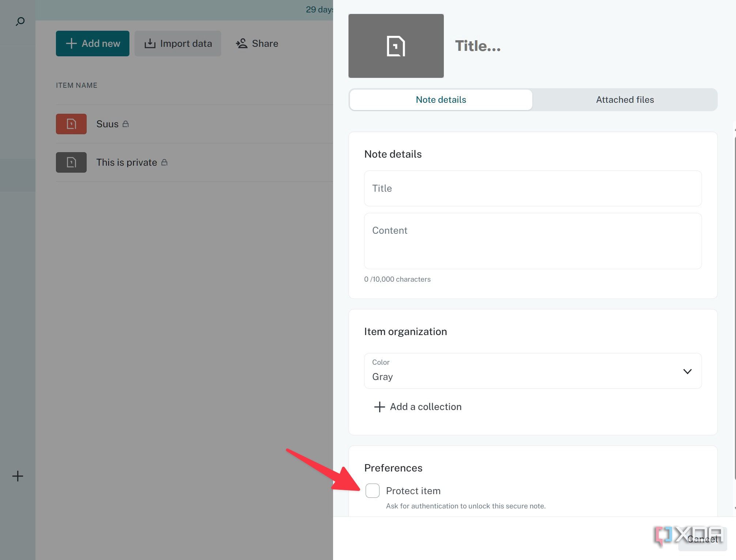
Task: Click the download icon on Import data
Action: coord(150,43)
